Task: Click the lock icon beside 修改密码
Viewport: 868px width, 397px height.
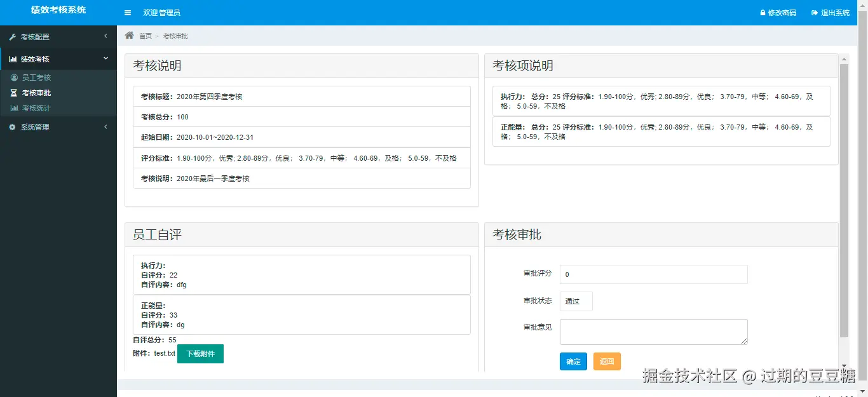Action: pyautogui.click(x=763, y=13)
